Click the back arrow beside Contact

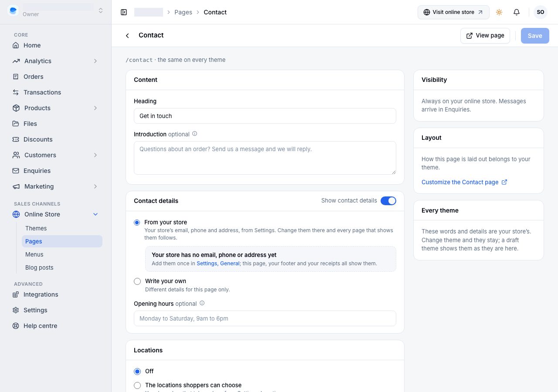coord(127,36)
